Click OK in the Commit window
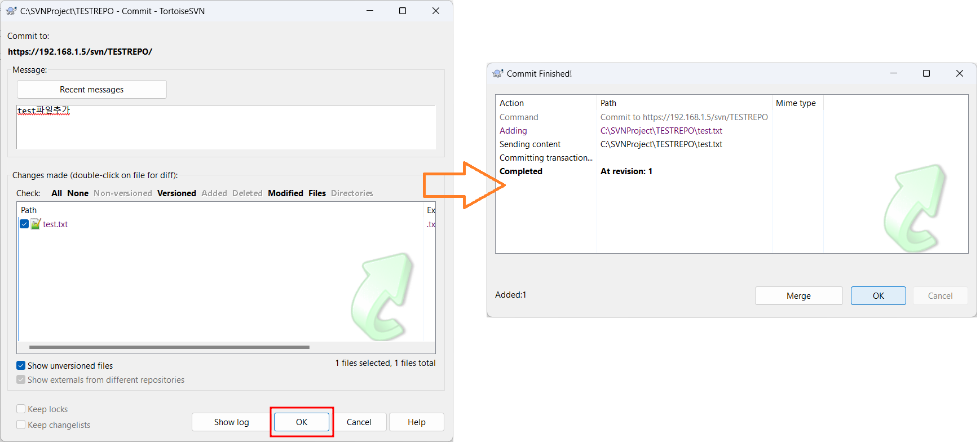Image resolution: width=980 pixels, height=442 pixels. point(302,422)
